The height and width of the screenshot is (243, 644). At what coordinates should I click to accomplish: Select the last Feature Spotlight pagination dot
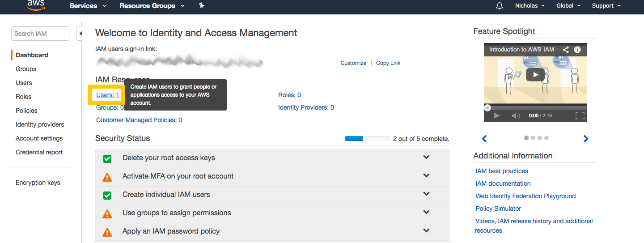click(x=547, y=138)
